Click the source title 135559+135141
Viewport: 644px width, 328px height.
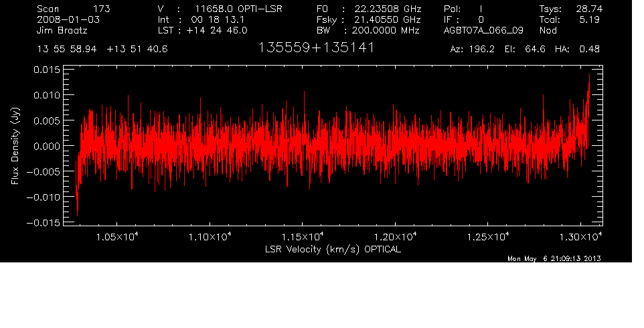coord(316,48)
